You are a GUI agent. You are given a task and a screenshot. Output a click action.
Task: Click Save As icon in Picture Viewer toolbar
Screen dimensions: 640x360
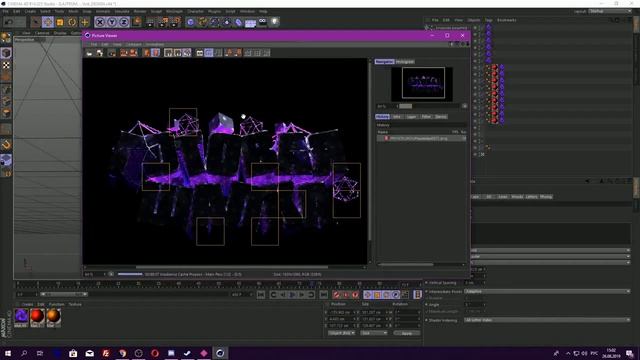coord(100,53)
